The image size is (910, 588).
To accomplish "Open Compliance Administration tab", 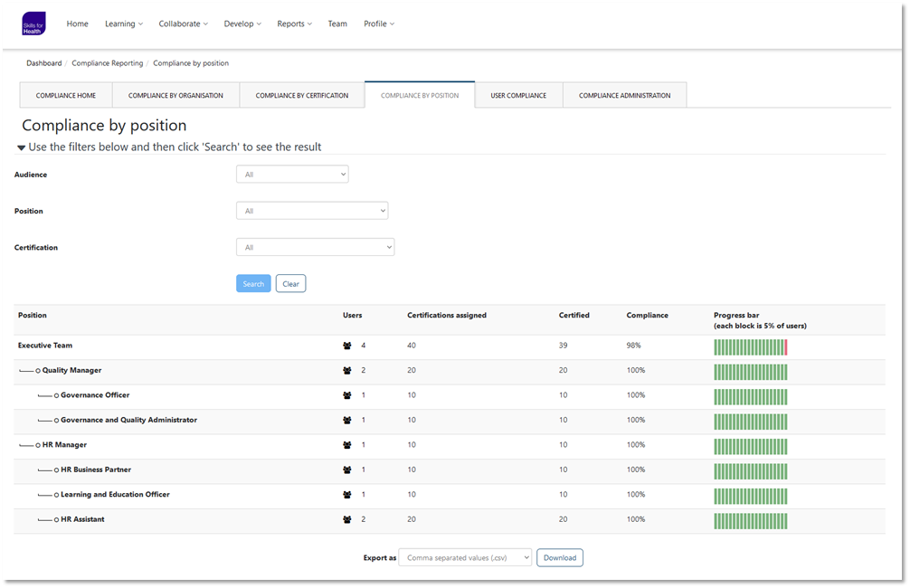I will pos(624,95).
